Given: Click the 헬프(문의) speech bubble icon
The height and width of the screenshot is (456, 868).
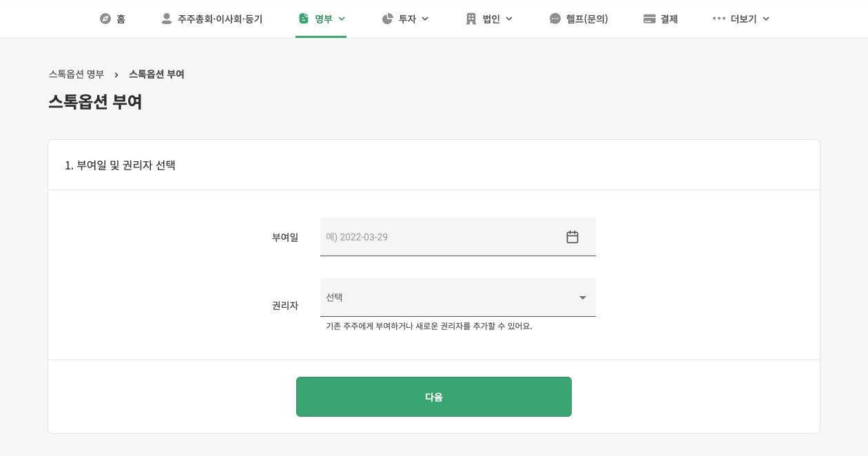Looking at the screenshot, I should pos(555,19).
